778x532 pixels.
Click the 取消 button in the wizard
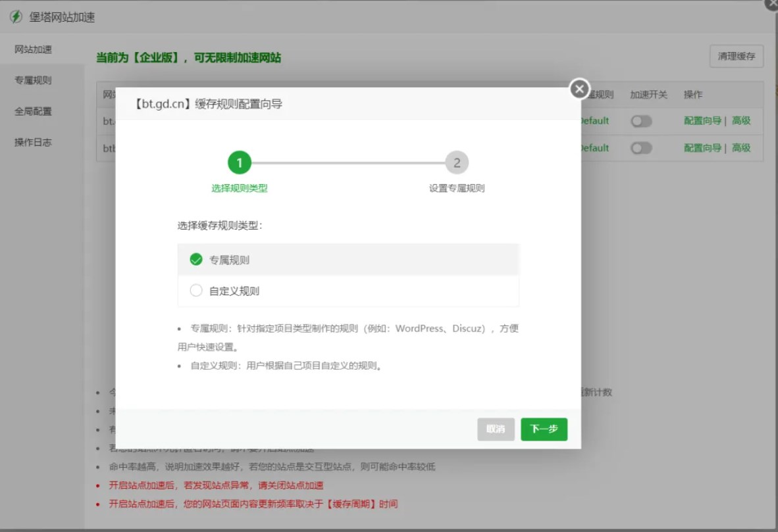click(x=496, y=429)
